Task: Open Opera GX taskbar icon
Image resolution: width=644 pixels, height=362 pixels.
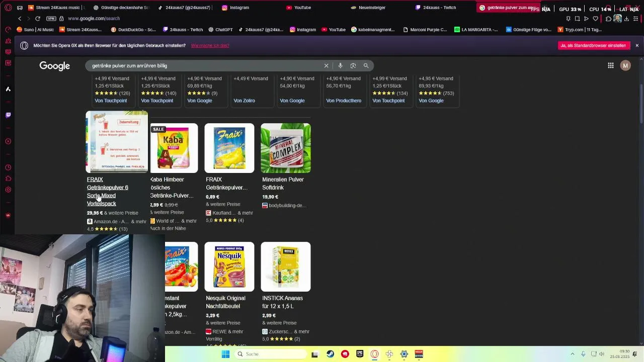Action: coord(374,354)
